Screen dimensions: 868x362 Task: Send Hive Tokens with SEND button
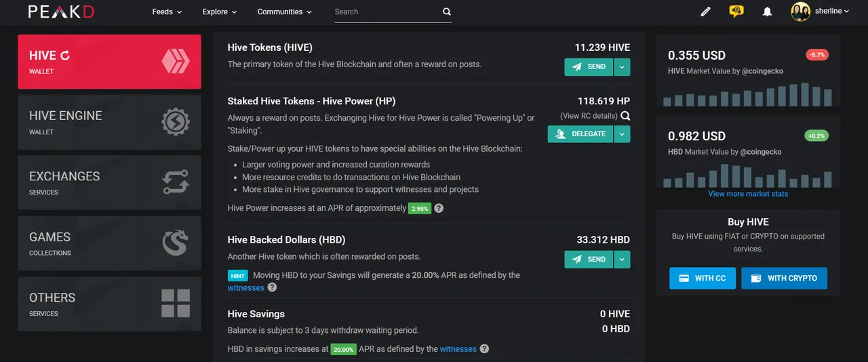[589, 67]
